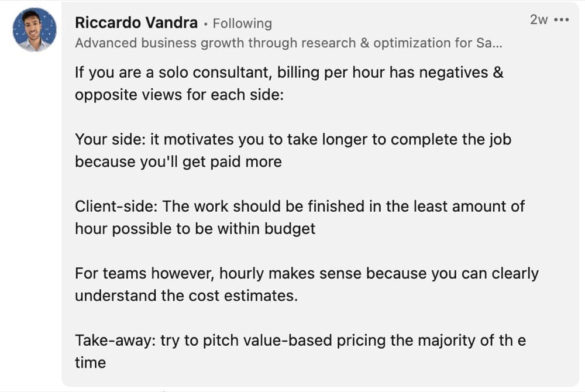Click the dot separator before Following
The image size is (585, 392).
click(205, 24)
